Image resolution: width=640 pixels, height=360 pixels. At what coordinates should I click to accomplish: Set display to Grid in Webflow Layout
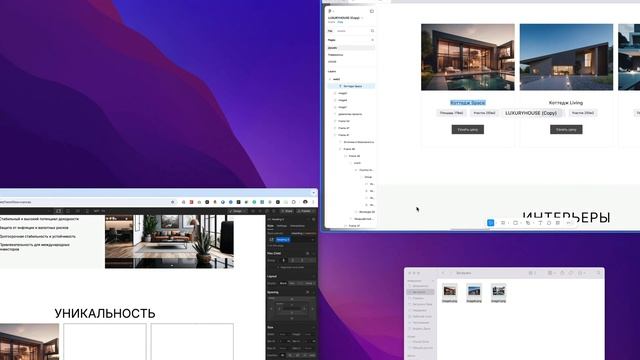300,283
